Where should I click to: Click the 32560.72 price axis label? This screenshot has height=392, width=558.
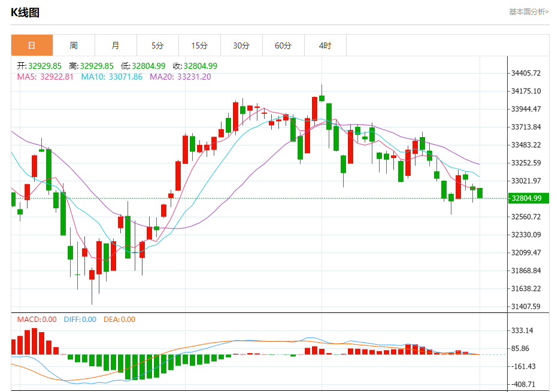[526, 217]
